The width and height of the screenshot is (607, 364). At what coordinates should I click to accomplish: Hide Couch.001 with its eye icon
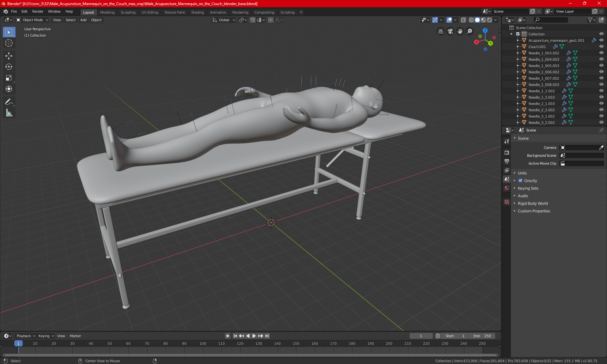[x=601, y=46]
